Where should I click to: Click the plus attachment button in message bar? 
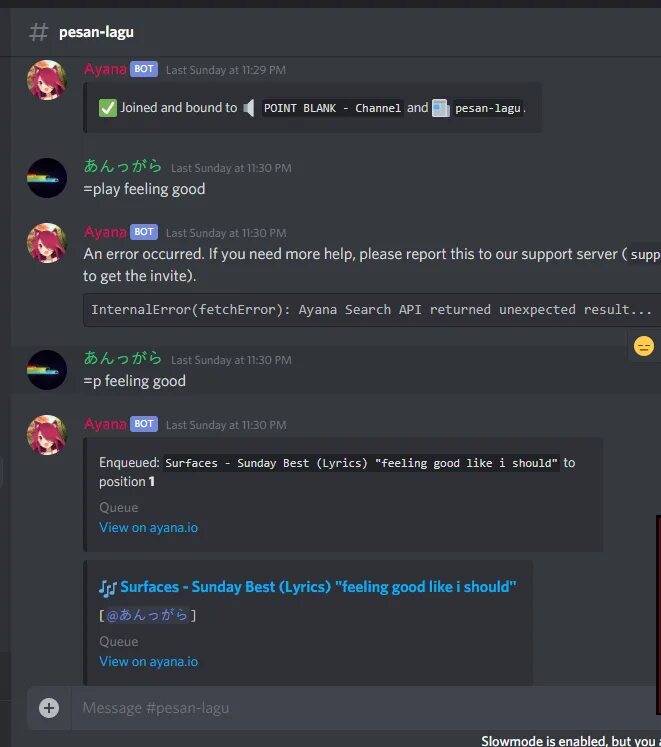(49, 707)
